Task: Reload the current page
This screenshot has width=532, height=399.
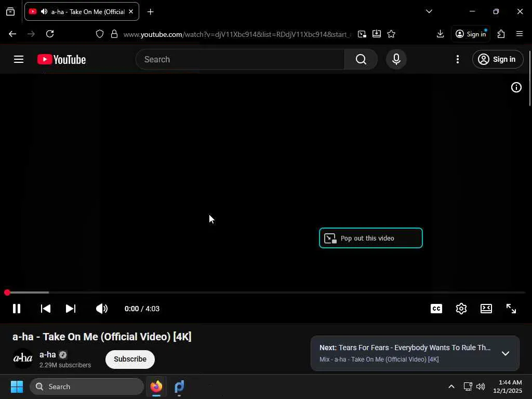Action: [50, 34]
